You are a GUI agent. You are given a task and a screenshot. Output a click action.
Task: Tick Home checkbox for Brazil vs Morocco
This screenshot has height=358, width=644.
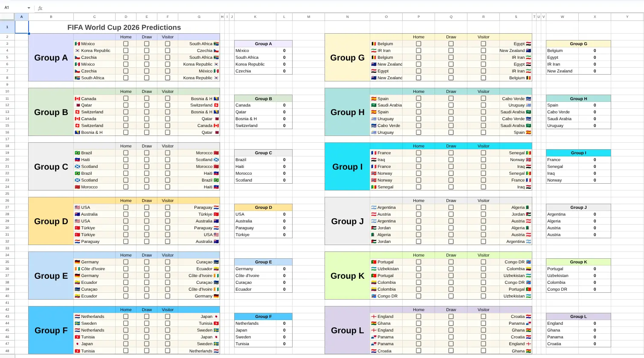(126, 153)
